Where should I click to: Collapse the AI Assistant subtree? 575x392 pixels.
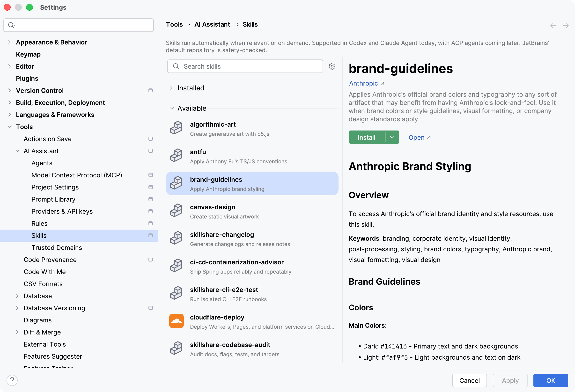17,151
